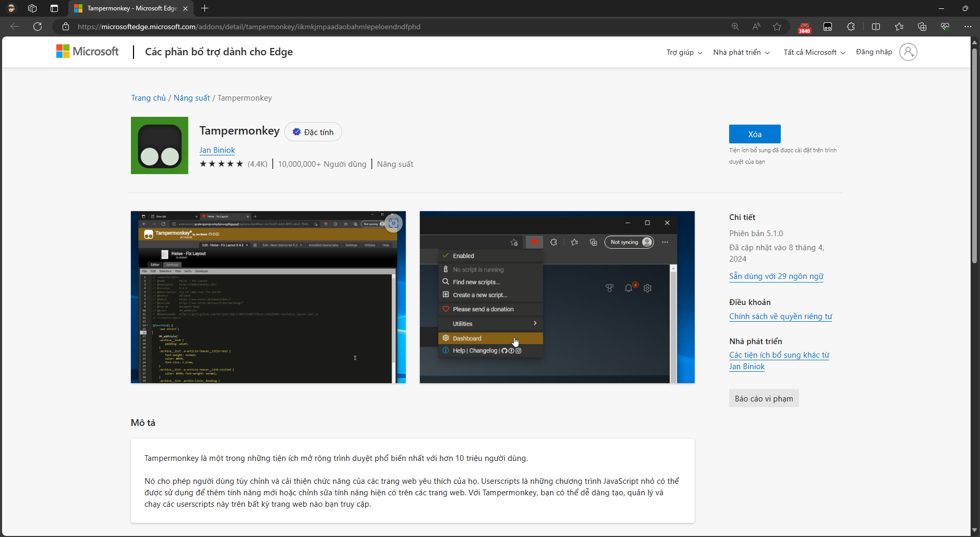980x537 pixels.
Task: View site information lock icon
Action: point(66,27)
